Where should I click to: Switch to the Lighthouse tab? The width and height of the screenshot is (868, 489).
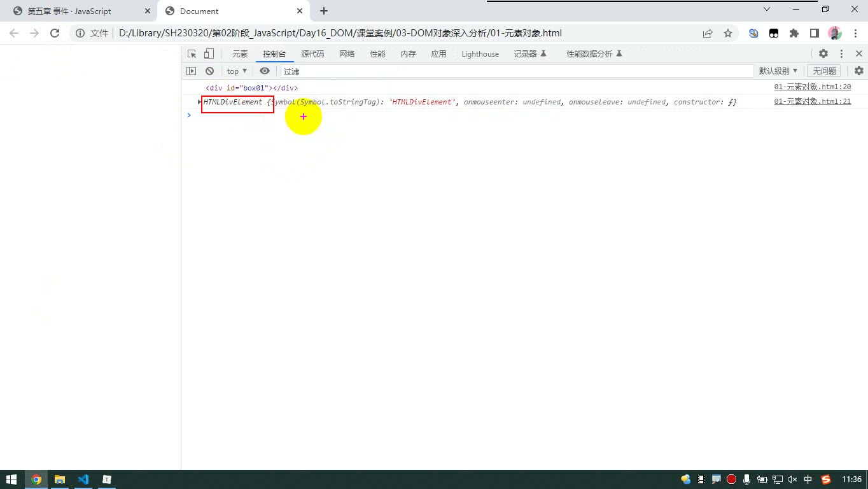tap(480, 54)
